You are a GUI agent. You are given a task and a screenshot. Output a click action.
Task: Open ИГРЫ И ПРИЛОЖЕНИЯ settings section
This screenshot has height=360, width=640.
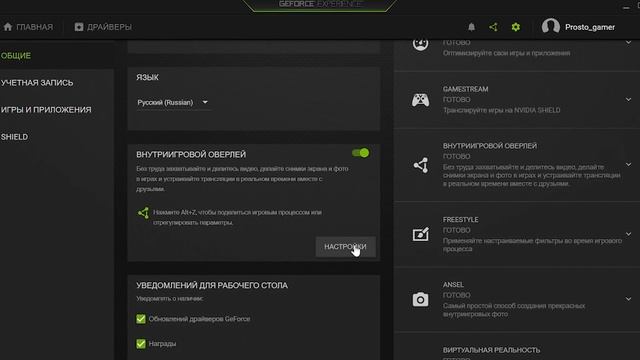pyautogui.click(x=46, y=110)
